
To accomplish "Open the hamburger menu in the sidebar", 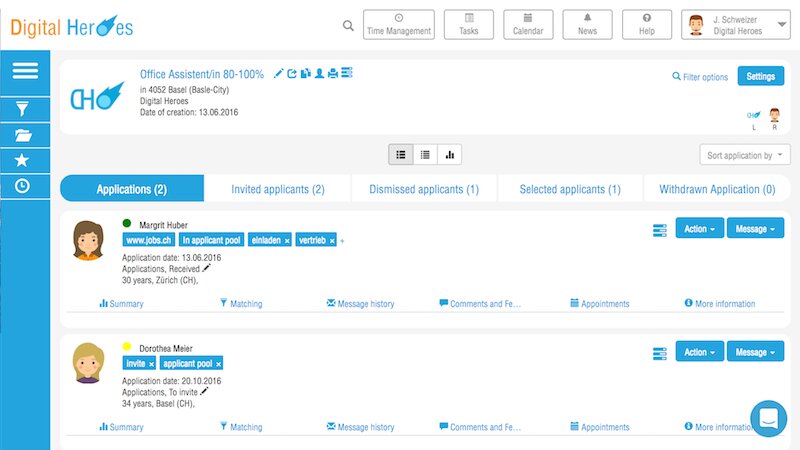I will (x=25, y=71).
